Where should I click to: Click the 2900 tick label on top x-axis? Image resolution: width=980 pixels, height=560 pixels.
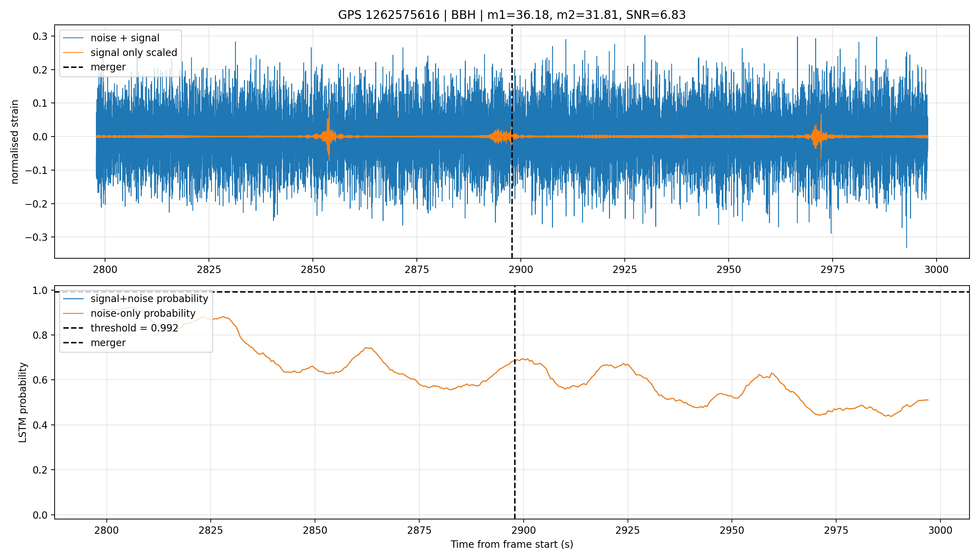coord(521,269)
